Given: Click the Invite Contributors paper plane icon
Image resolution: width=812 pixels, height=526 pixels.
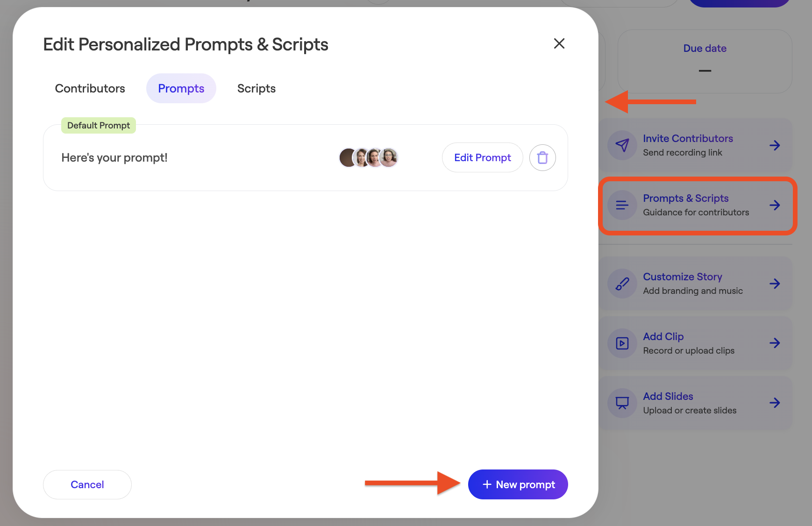Looking at the screenshot, I should pyautogui.click(x=622, y=145).
